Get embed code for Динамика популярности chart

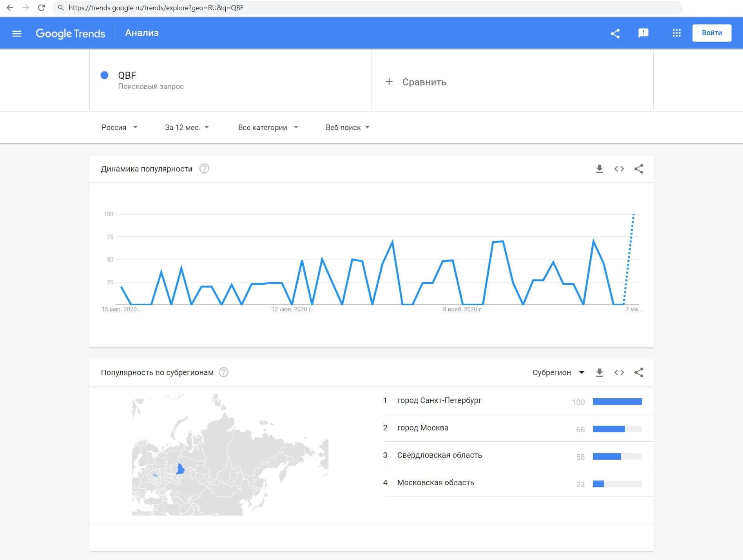tap(619, 169)
